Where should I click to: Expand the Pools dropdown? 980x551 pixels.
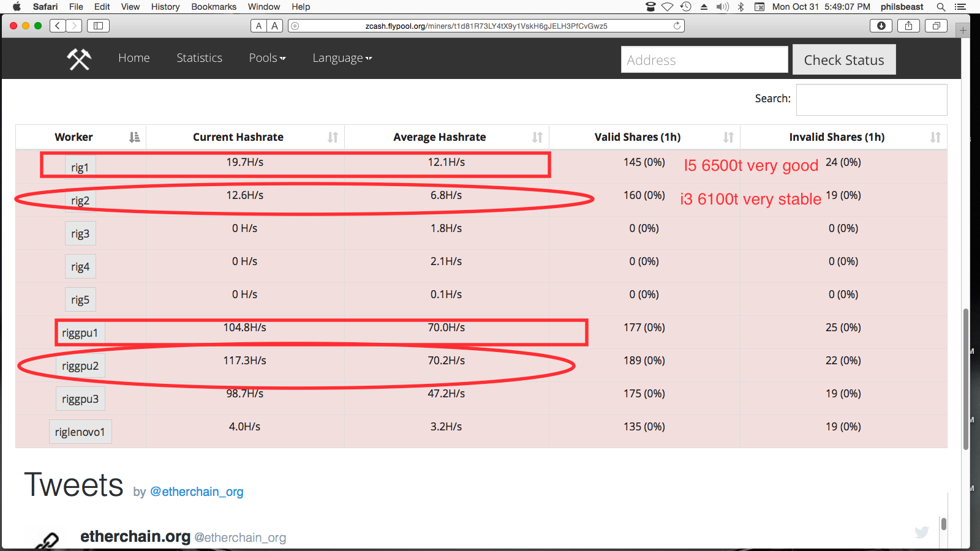click(x=267, y=58)
